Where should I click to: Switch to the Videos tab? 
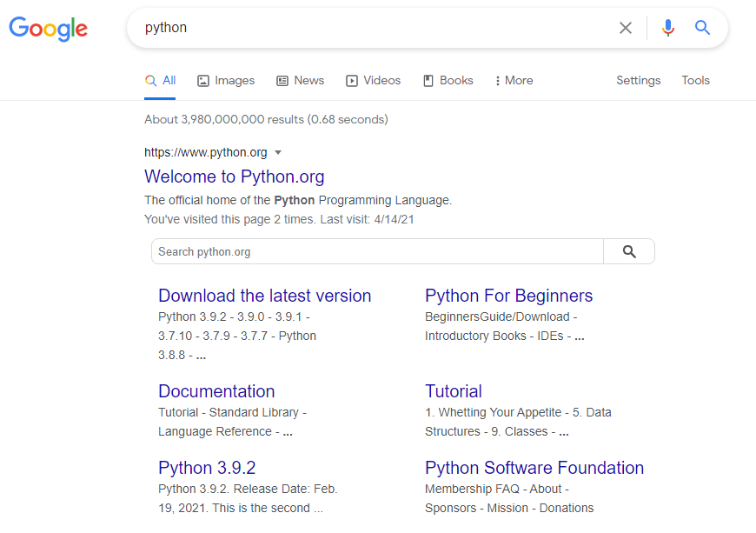pos(373,81)
